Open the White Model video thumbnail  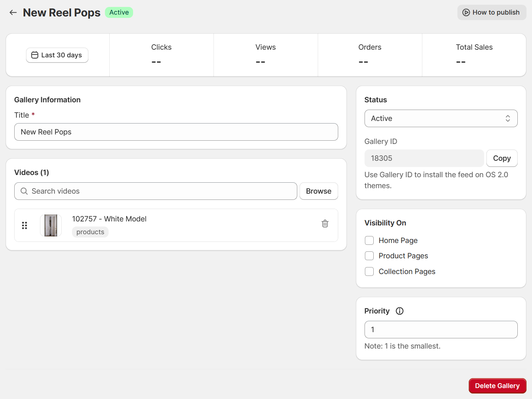pyautogui.click(x=51, y=225)
